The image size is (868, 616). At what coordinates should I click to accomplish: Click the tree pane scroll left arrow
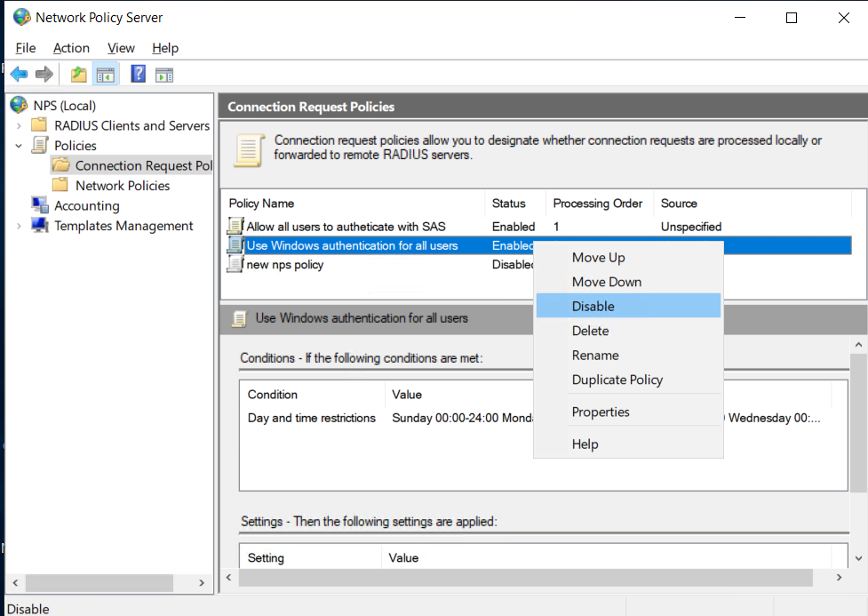click(15, 583)
